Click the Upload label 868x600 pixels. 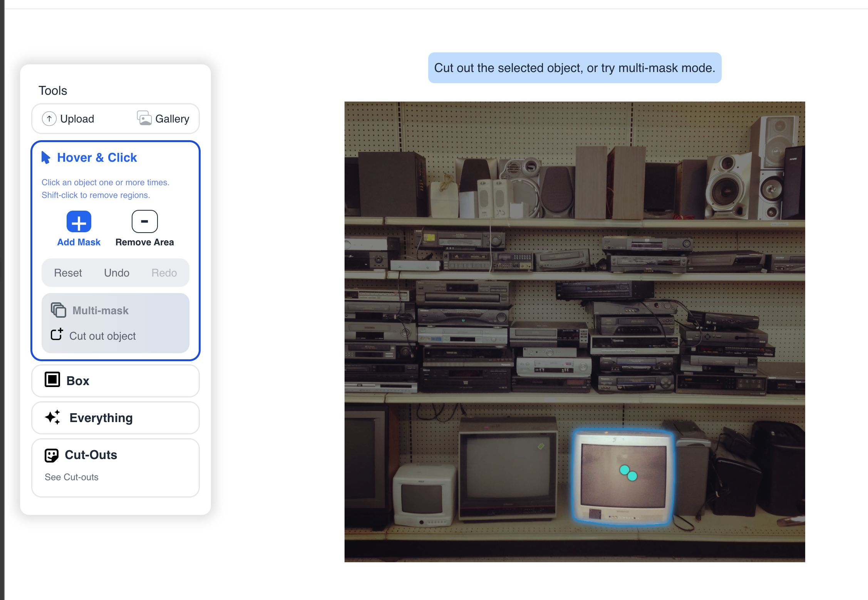point(77,119)
